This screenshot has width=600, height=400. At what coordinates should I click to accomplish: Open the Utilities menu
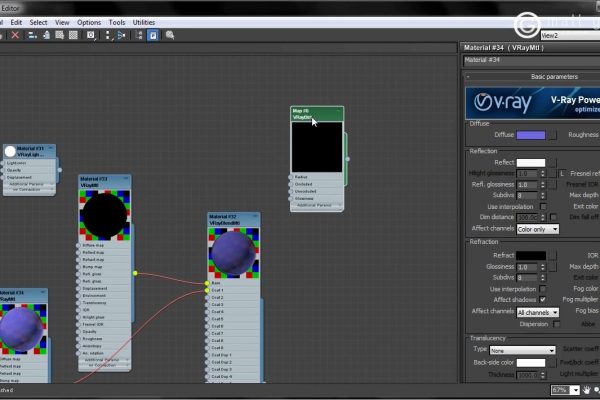[x=143, y=23]
